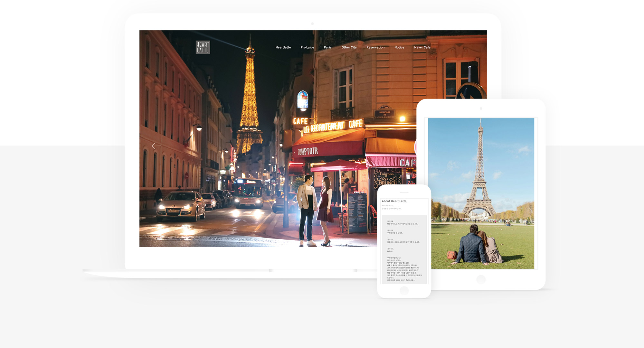Select the Paris menu item
The height and width of the screenshot is (348, 644).
(x=327, y=47)
